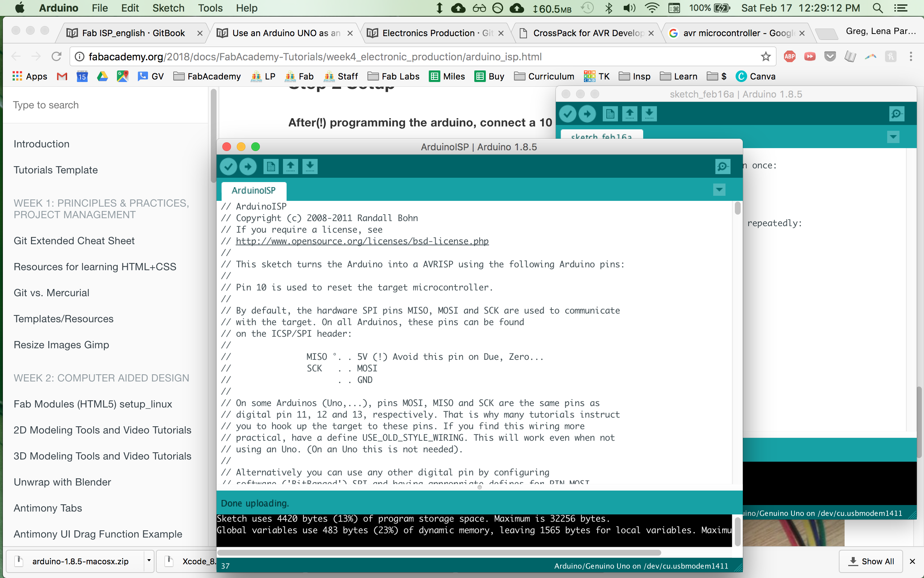The image size is (924, 578).
Task: Click New sketch icon in ArduinoISP window
Action: point(271,167)
